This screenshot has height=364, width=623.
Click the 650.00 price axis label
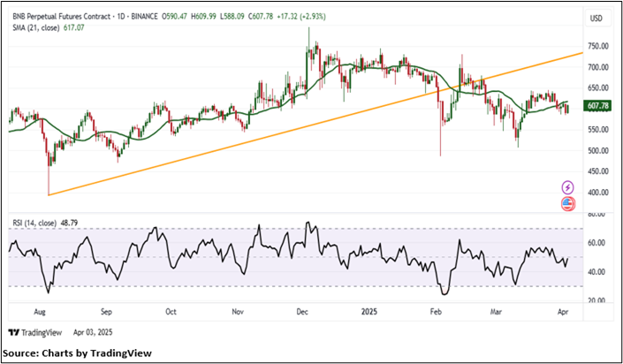pos(598,87)
